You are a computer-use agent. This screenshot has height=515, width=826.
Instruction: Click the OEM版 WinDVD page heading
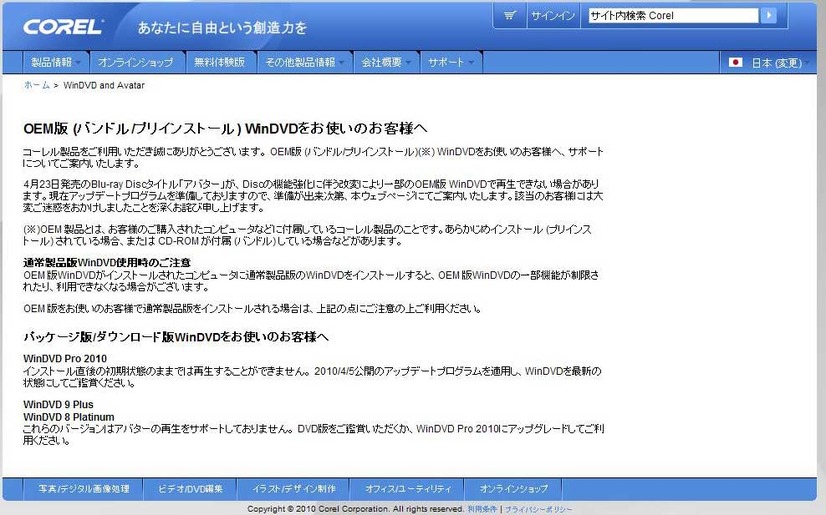225,128
